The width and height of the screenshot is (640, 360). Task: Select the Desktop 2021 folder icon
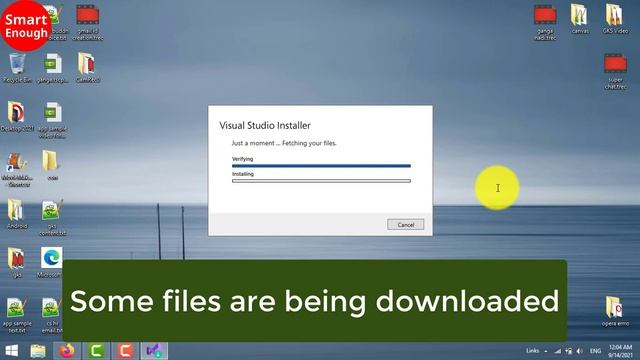(x=17, y=117)
